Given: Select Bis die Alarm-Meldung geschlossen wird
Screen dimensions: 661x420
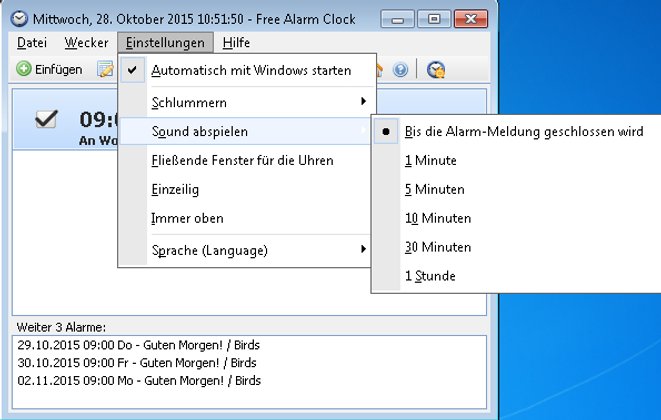Looking at the screenshot, I should [x=516, y=132].
